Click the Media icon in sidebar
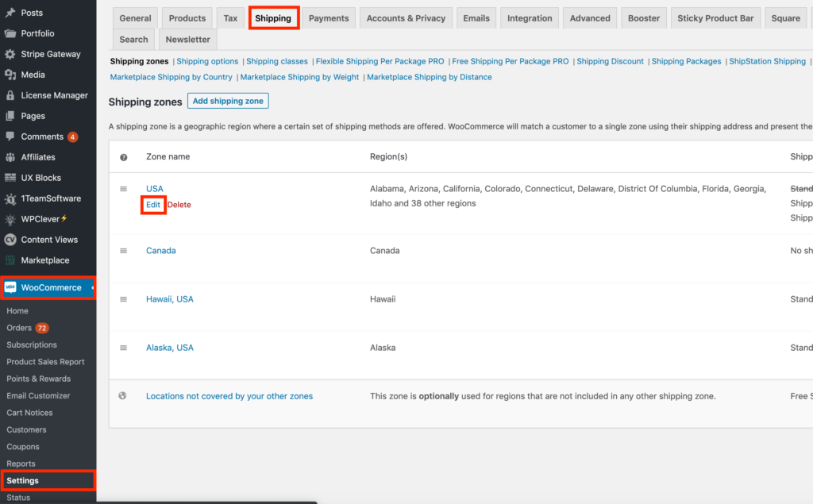 [x=10, y=75]
